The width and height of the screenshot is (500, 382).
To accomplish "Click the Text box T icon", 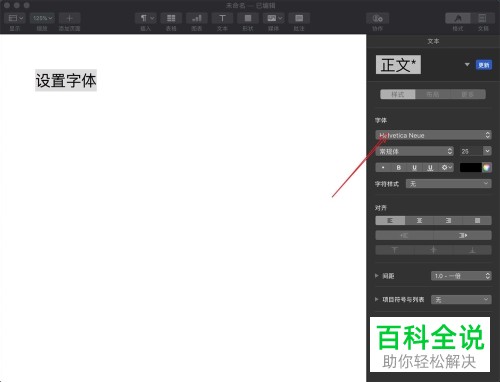I will pyautogui.click(x=222, y=18).
